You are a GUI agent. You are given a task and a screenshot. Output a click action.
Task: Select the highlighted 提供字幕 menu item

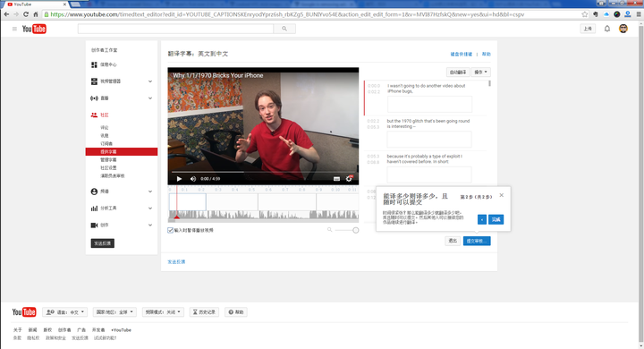click(x=122, y=152)
